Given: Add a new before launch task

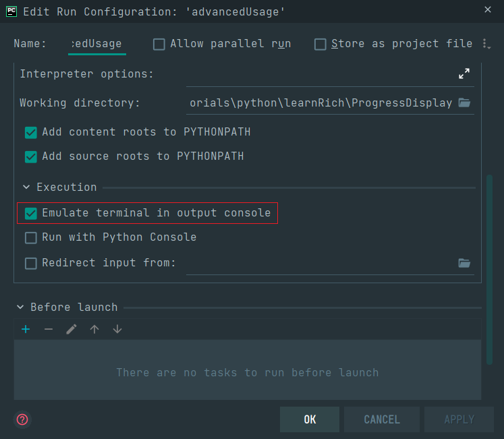Looking at the screenshot, I should 26,329.
